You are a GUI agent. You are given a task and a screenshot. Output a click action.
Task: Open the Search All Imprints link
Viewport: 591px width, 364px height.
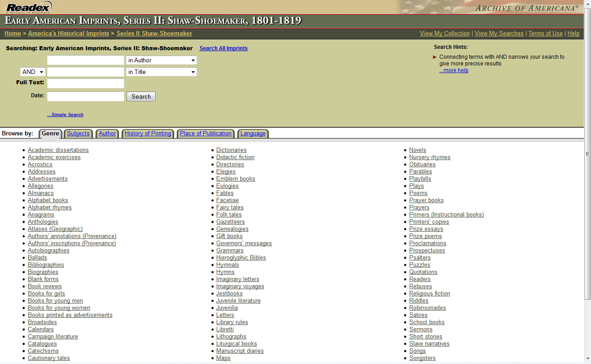pyautogui.click(x=223, y=48)
